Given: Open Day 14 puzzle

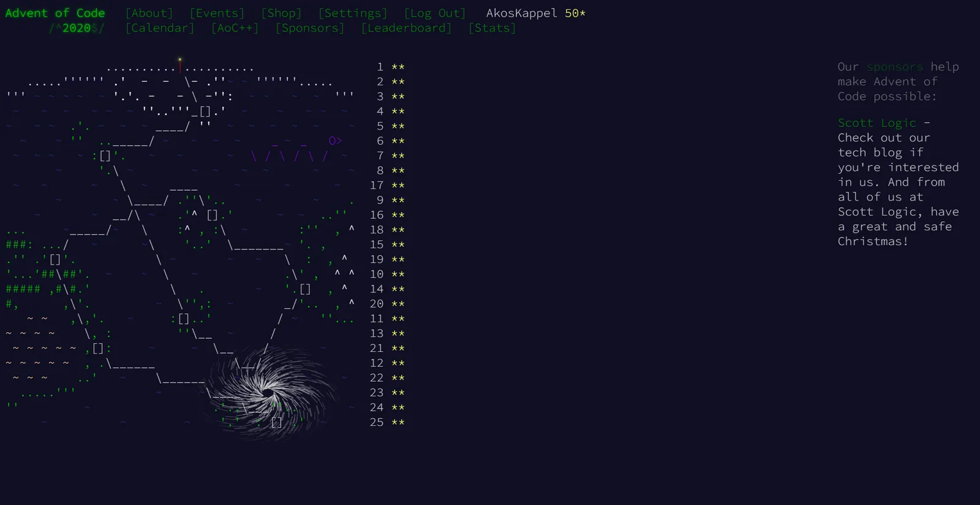Looking at the screenshot, I should pos(205,289).
